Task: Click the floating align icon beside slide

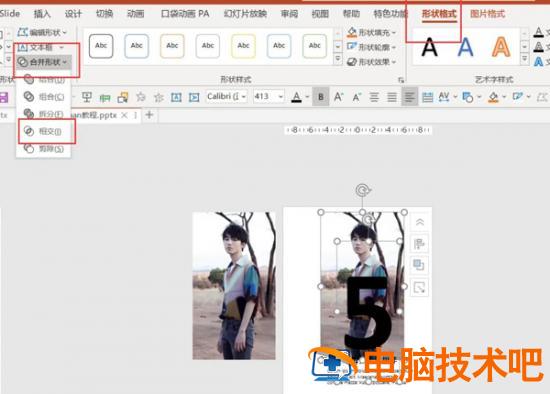Action: [x=420, y=243]
